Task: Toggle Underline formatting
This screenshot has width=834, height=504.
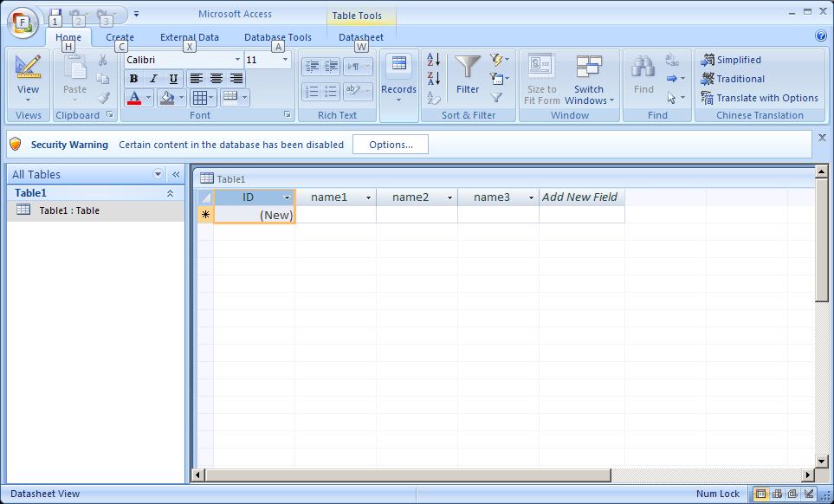Action: [173, 79]
